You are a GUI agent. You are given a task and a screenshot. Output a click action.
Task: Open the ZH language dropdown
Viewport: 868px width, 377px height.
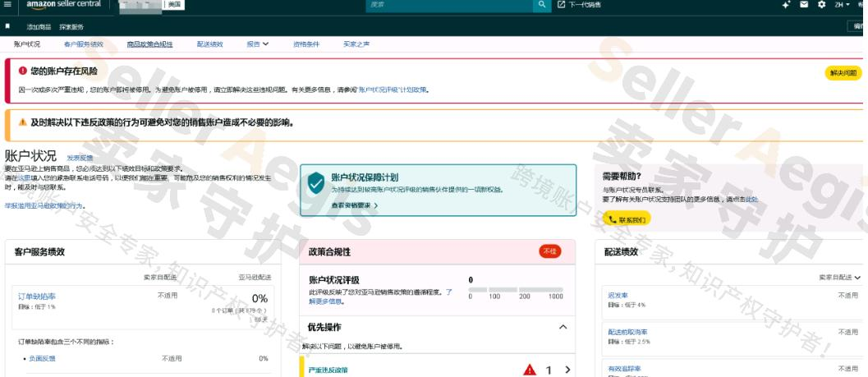842,4
